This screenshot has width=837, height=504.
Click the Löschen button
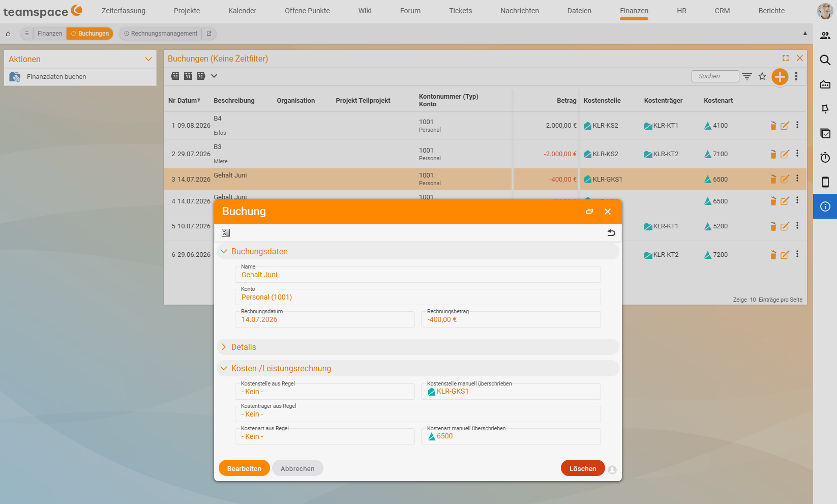[x=583, y=468]
